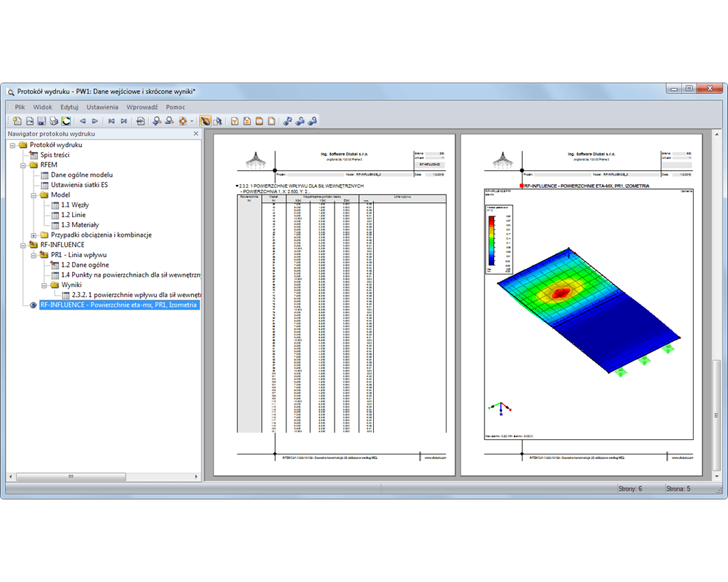This screenshot has width=728, height=582.
Task: Click the page icon with orange down arrow
Action: pyautogui.click(x=235, y=121)
